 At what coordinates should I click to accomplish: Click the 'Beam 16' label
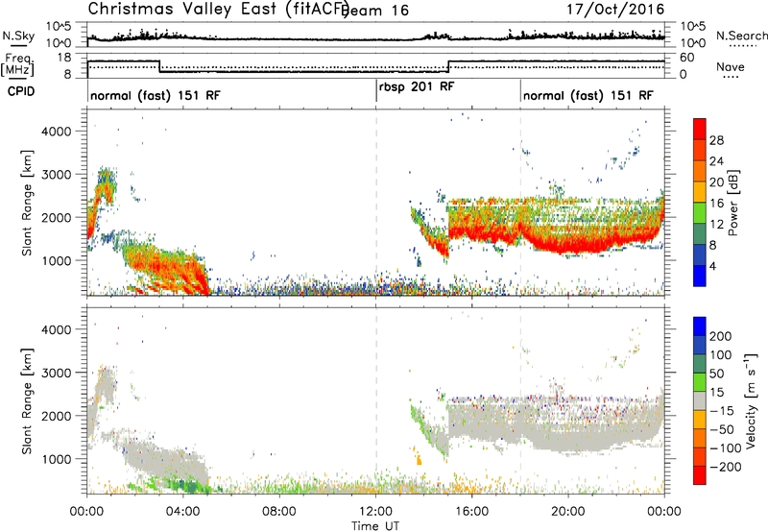374,11
